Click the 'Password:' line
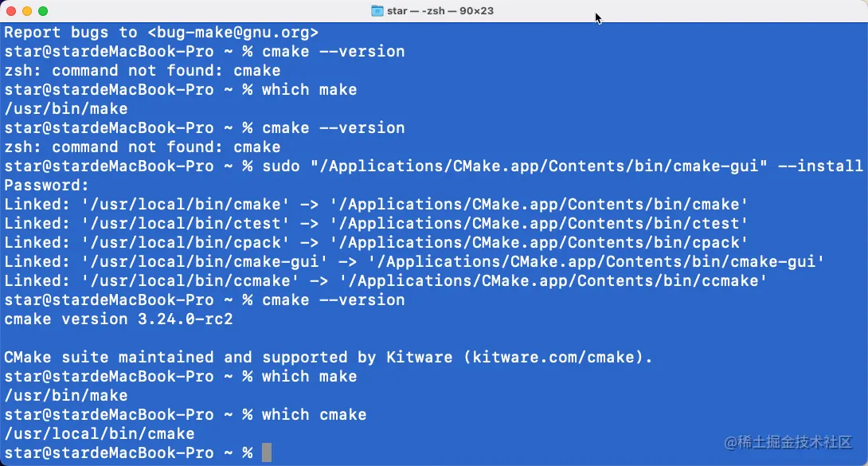This screenshot has width=868, height=466. 46,186
